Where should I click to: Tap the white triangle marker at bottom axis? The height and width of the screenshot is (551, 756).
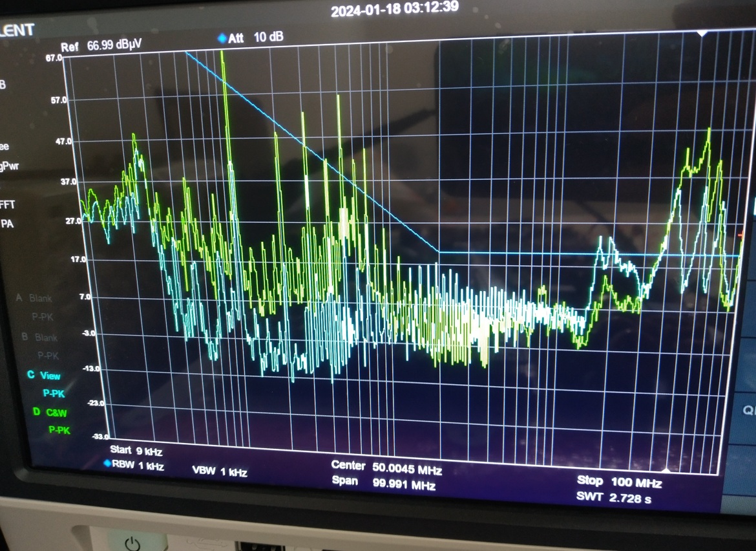[x=667, y=468]
